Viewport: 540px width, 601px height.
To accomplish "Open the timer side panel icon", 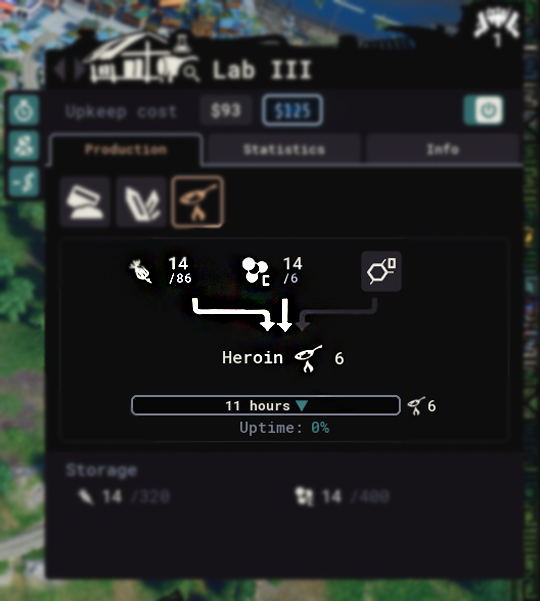I will coord(24,110).
